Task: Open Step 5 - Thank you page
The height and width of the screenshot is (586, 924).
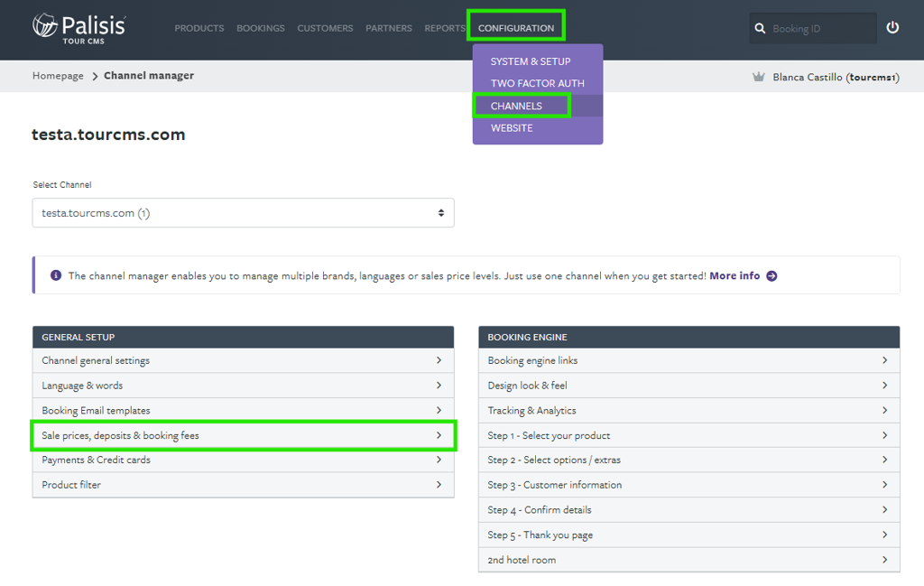Action: [688, 535]
